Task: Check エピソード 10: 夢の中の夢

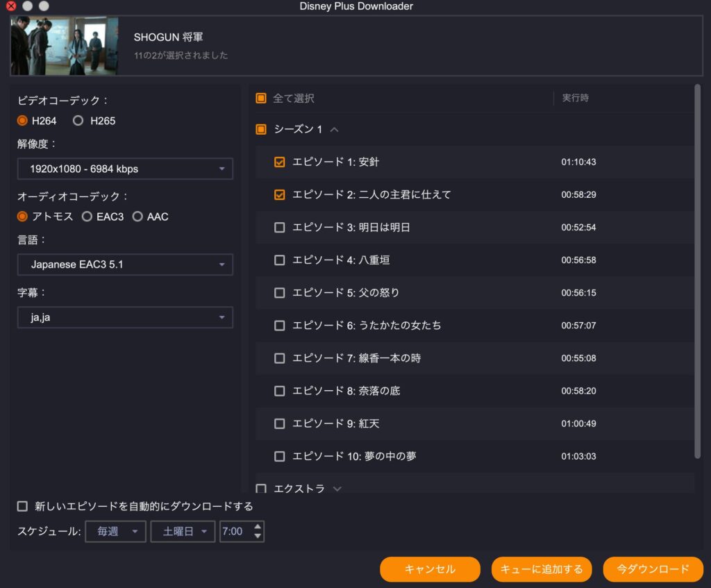Action: click(x=280, y=456)
